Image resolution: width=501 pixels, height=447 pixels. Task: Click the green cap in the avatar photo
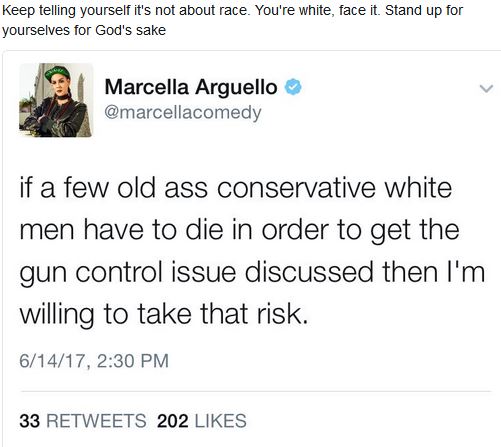(x=57, y=72)
